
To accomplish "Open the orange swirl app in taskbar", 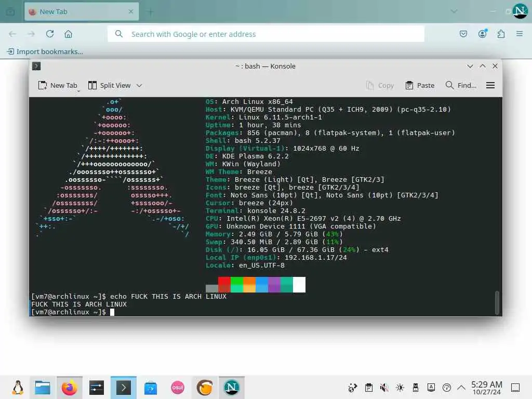I will 205,388.
